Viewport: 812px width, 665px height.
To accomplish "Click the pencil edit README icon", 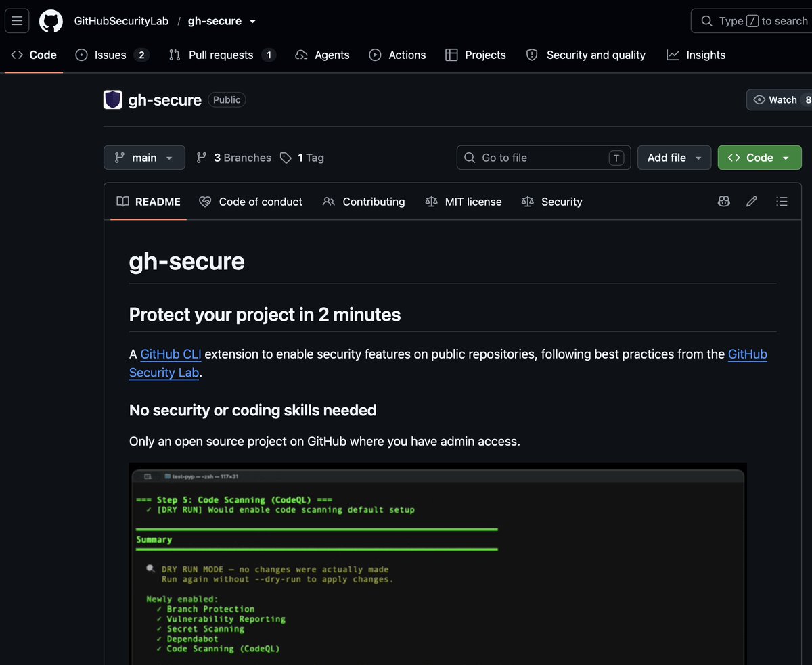I will pyautogui.click(x=752, y=202).
